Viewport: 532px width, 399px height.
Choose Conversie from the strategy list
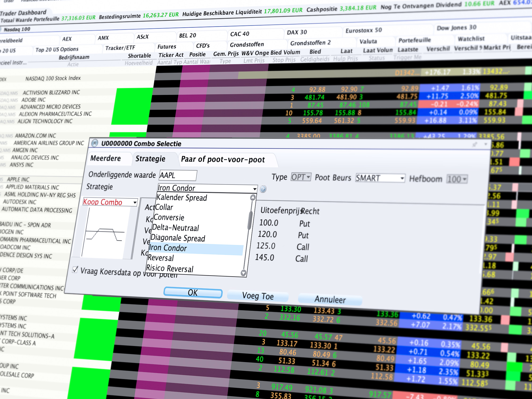(x=169, y=217)
